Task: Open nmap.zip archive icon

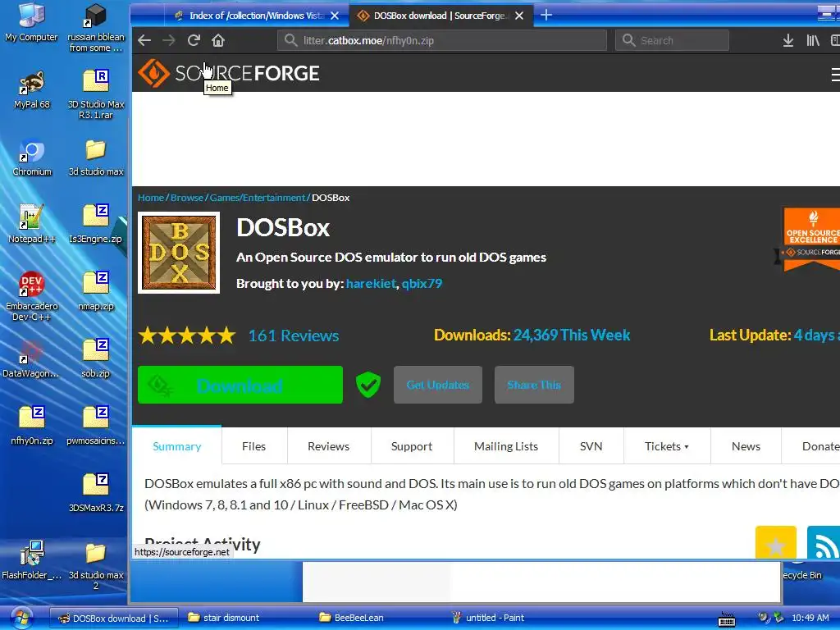Action: [x=96, y=292]
